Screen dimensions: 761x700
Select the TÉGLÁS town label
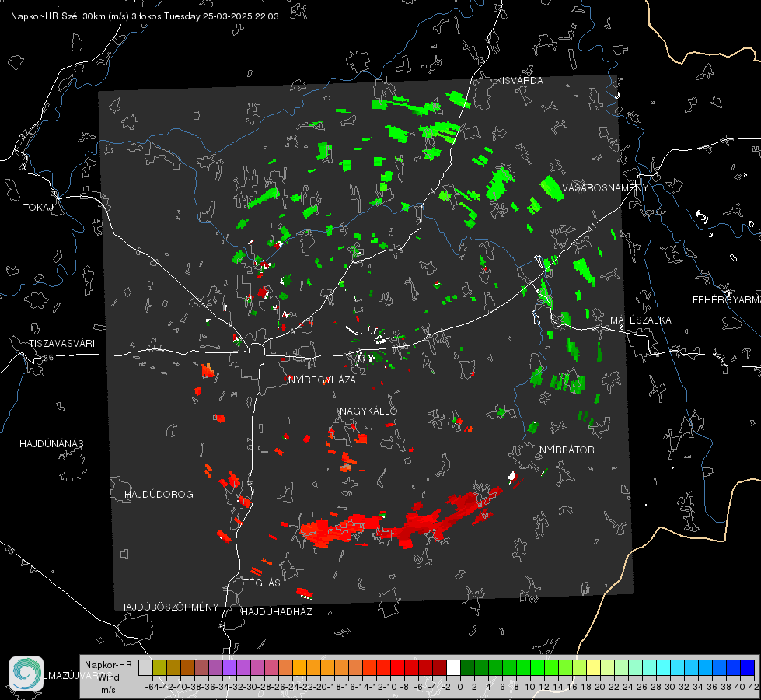click(262, 583)
